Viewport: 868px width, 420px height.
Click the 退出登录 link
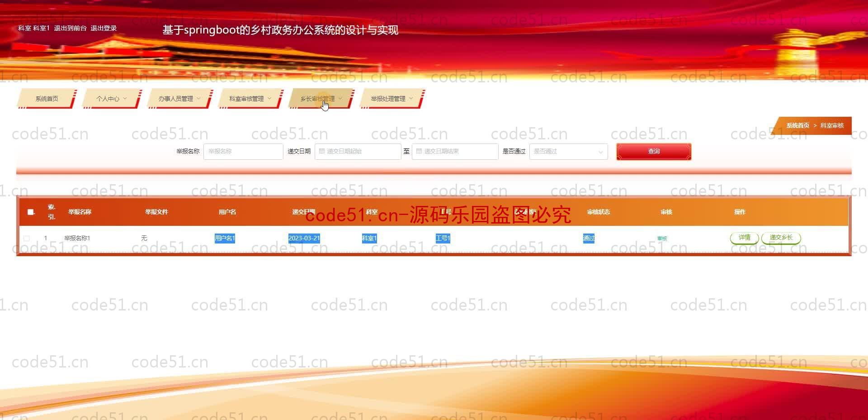[104, 28]
